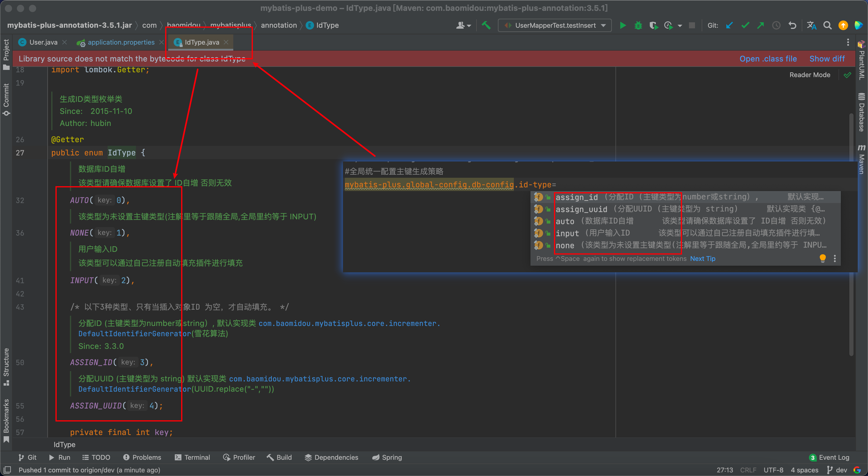
Task: Open the Git tool window at bottom
Action: pos(27,457)
